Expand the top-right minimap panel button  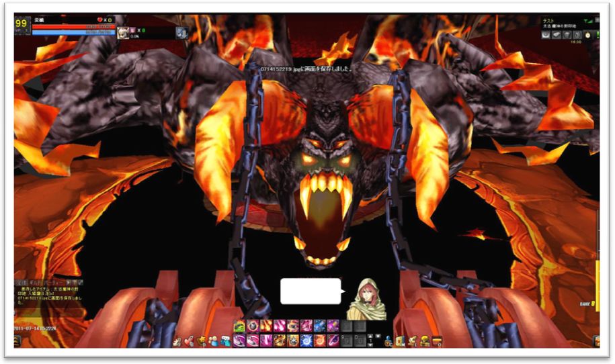[x=597, y=20]
